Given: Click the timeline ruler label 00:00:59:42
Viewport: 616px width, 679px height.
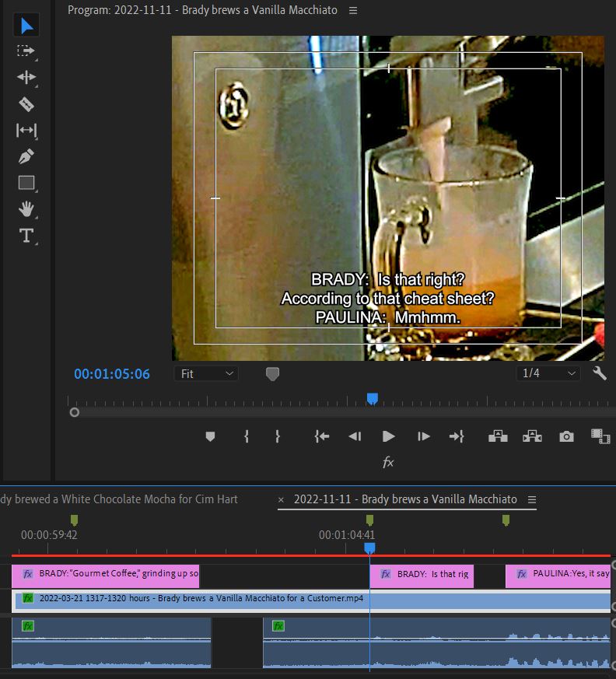Looking at the screenshot, I should coord(49,535).
